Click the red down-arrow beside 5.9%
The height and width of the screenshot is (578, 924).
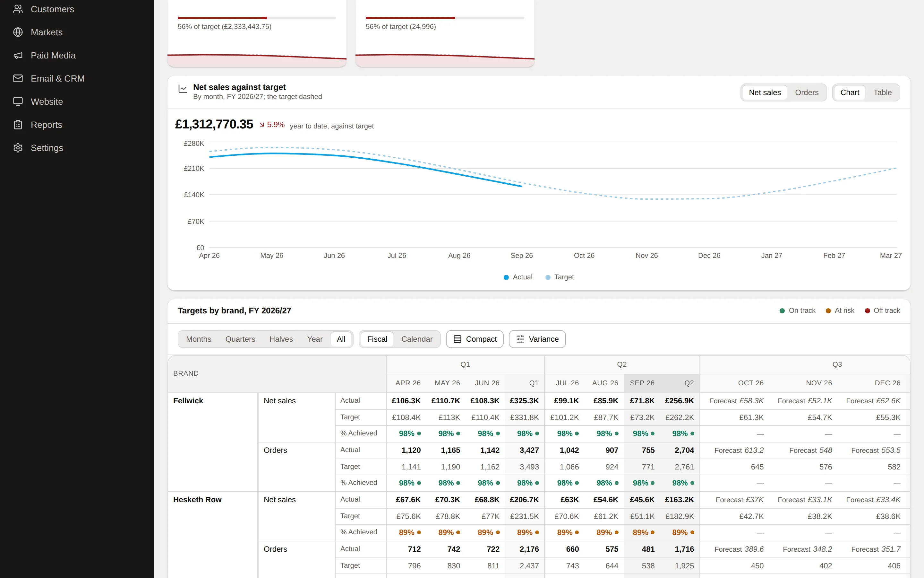[x=262, y=125]
